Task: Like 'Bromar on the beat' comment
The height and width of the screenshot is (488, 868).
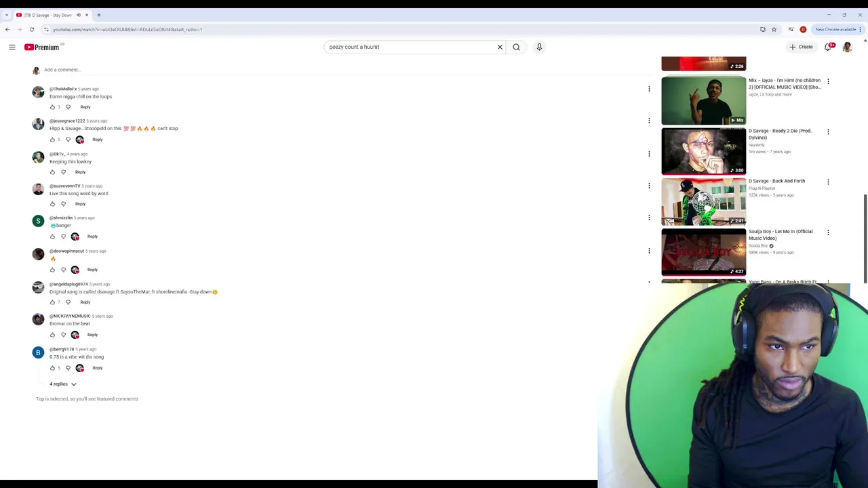Action: [52, 335]
